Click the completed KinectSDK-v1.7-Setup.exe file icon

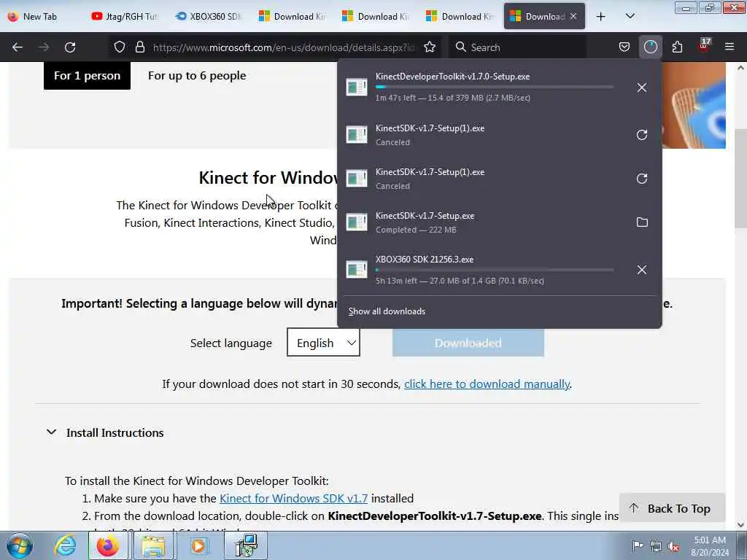point(356,222)
